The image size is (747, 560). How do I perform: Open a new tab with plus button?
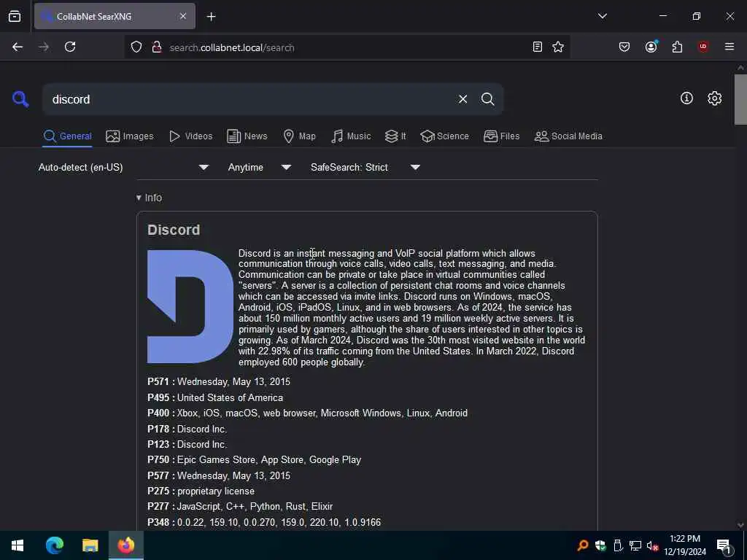[x=211, y=17]
